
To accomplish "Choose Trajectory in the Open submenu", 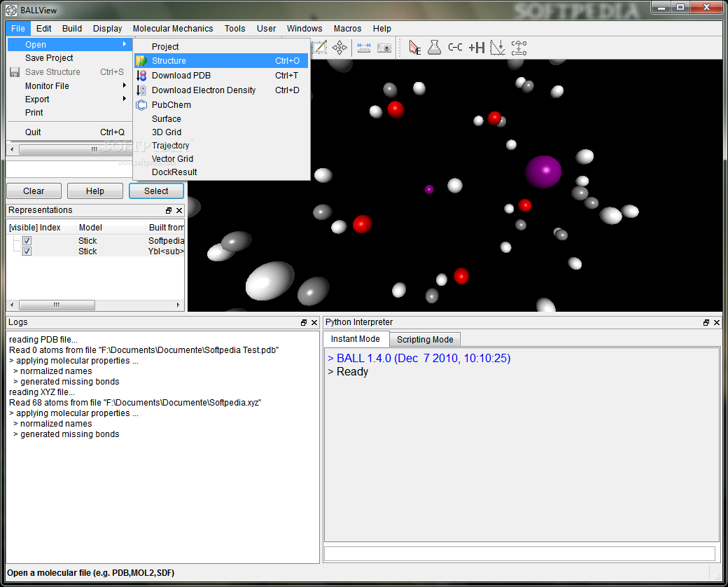I will tap(221, 146).
